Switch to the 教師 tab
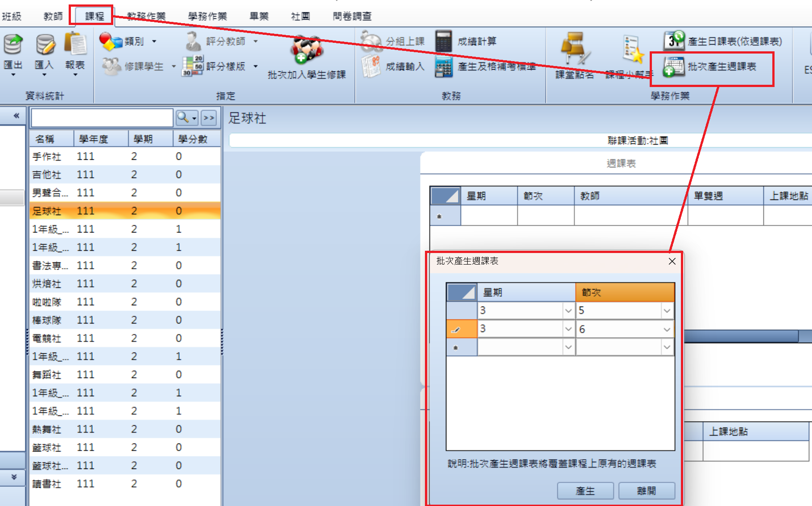 tap(53, 16)
